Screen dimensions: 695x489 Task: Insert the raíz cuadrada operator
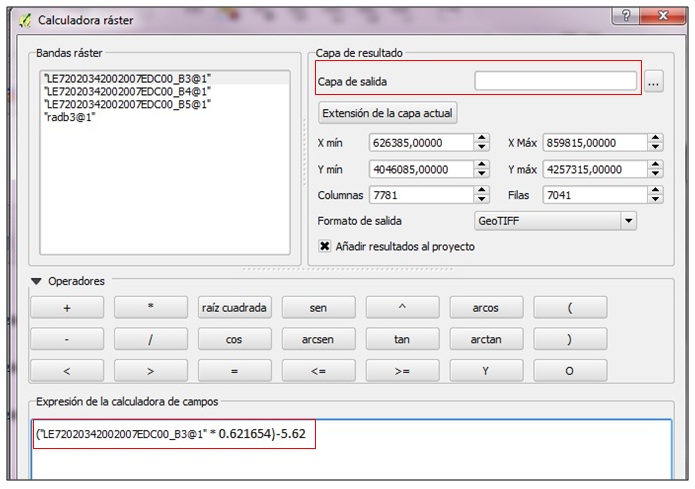tap(234, 308)
